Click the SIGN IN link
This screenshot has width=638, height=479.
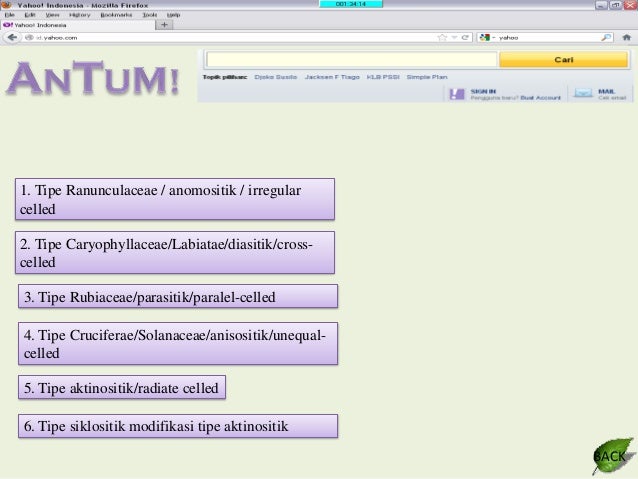click(x=483, y=91)
